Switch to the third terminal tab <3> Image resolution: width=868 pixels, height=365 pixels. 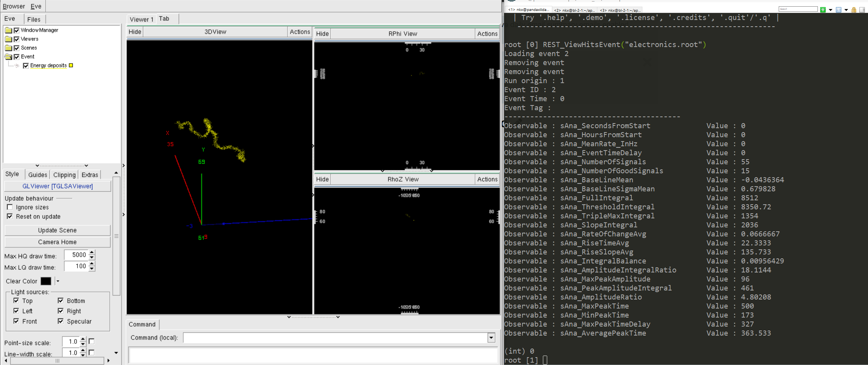tap(620, 10)
